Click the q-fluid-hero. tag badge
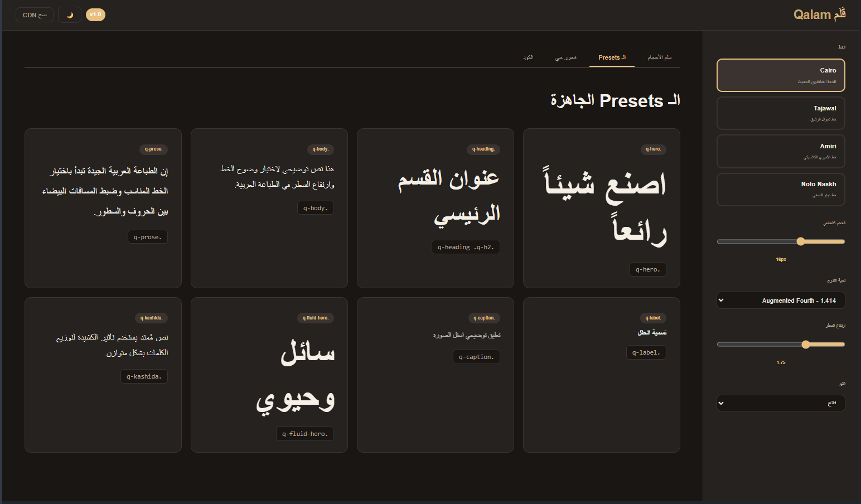Viewport: 861px width, 504px height. click(316, 318)
